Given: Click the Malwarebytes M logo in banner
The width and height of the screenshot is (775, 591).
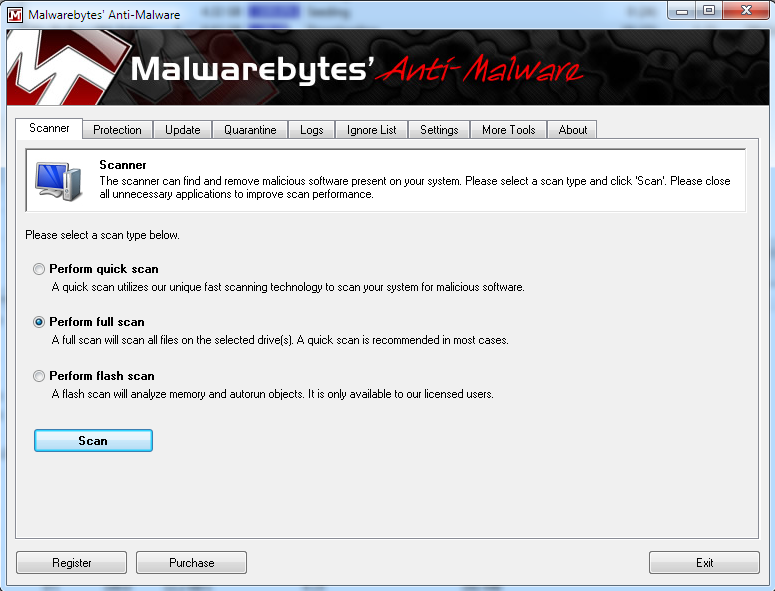Looking at the screenshot, I should click(67, 67).
